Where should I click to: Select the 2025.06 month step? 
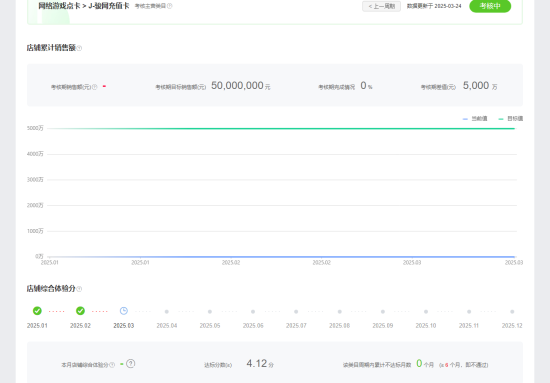pyautogui.click(x=253, y=311)
